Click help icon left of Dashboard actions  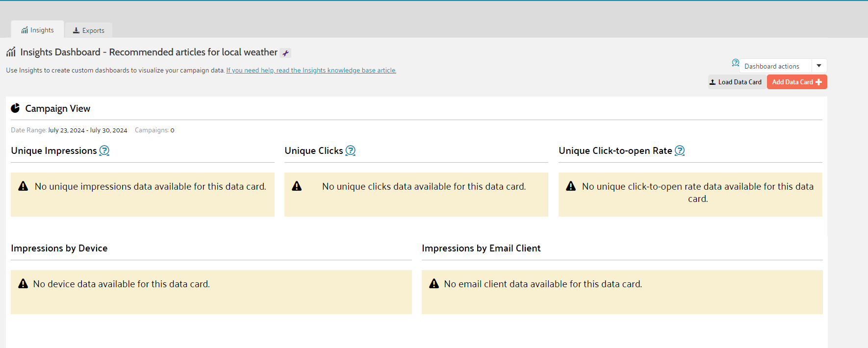coord(735,63)
